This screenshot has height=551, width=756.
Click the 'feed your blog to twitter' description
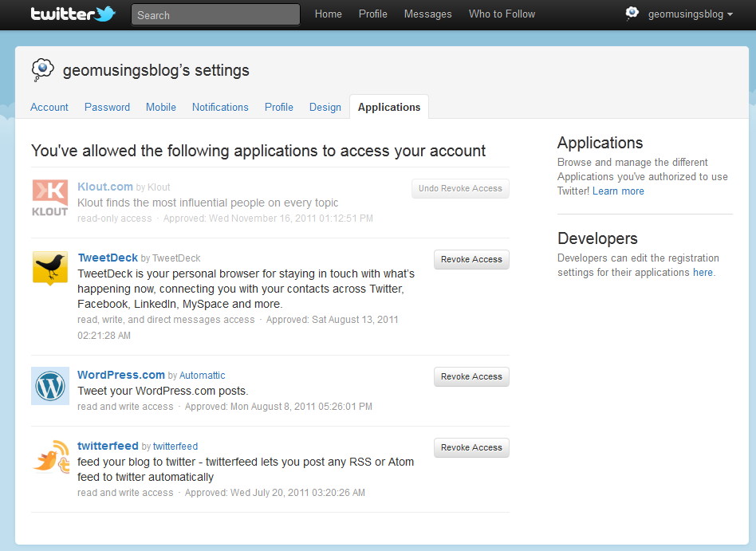pos(246,469)
